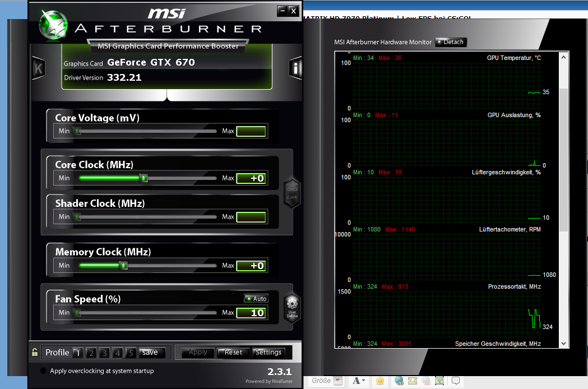This screenshot has width=588, height=389.
Task: Select profile slot 5
Action: point(131,353)
